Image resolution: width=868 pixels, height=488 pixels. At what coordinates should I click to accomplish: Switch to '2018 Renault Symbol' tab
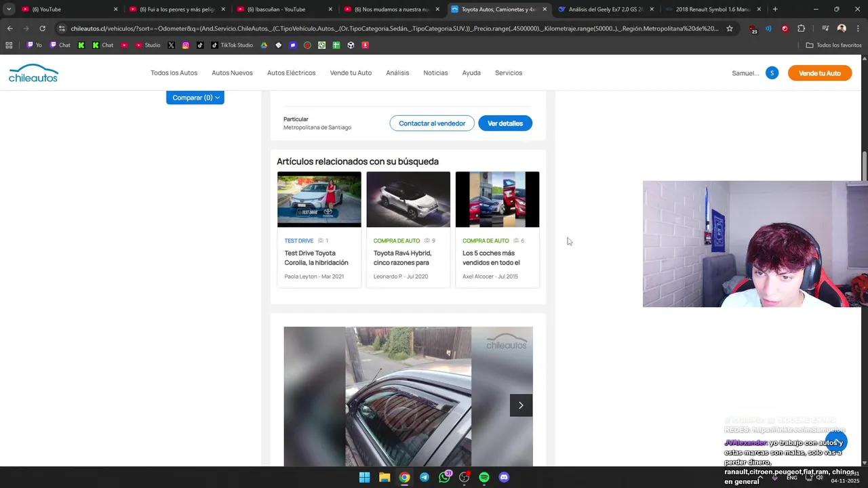coord(713,9)
